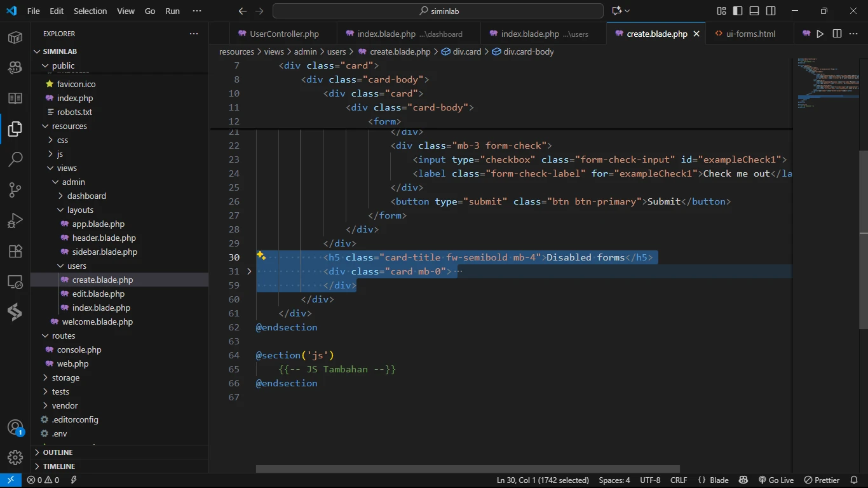This screenshot has height=488, width=868.
Task: Open the Remote Explorer view
Action: pyautogui.click(x=15, y=281)
